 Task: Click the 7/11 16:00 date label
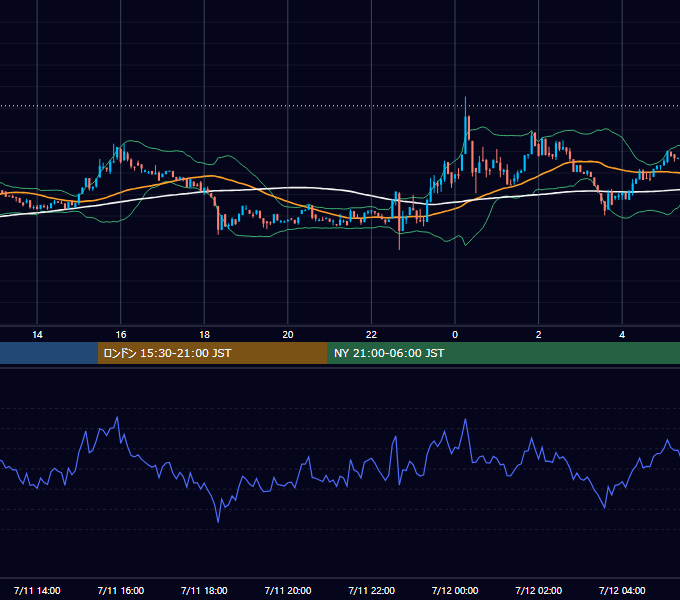point(121,590)
